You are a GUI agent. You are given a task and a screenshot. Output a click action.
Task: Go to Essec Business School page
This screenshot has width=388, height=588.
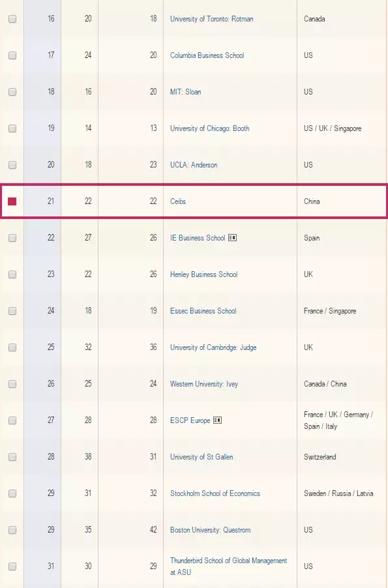[203, 311]
